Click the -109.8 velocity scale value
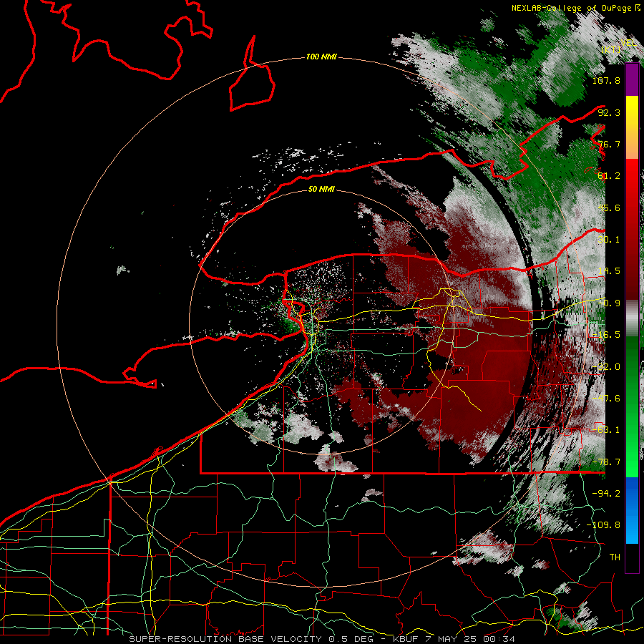Image resolution: width=644 pixels, height=644 pixels. [603, 525]
